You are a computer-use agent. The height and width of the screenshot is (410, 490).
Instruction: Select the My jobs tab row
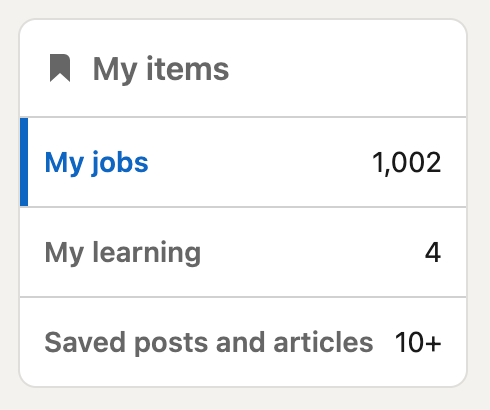[x=243, y=162]
